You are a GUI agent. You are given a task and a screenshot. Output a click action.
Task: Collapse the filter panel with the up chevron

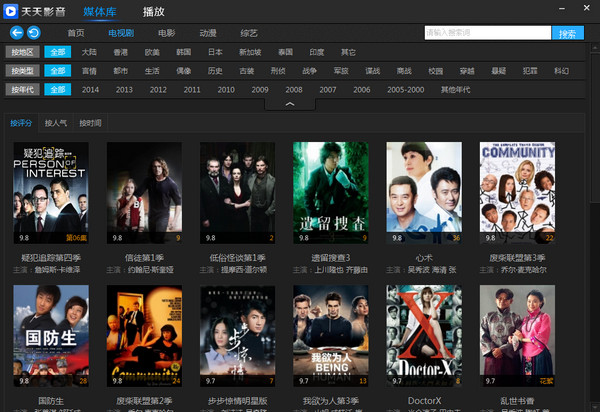[x=290, y=104]
